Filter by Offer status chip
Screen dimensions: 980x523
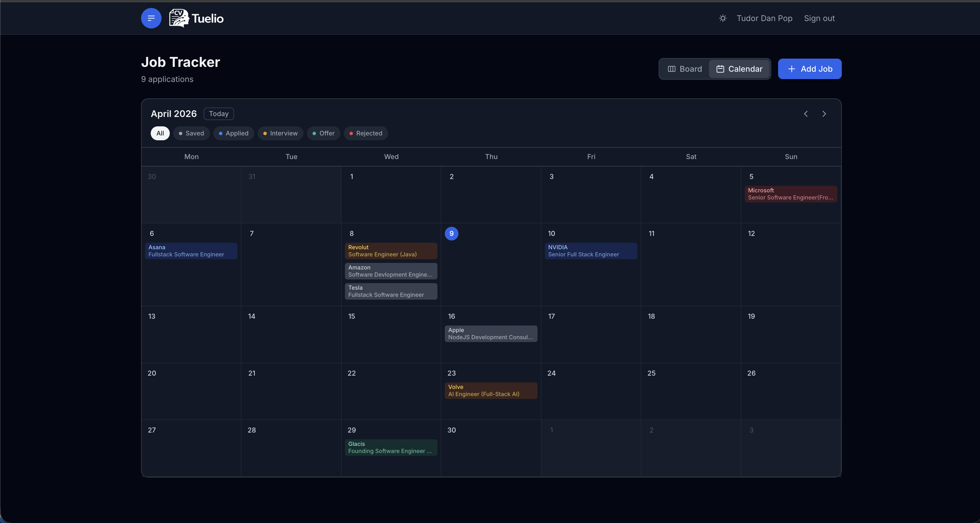click(323, 133)
